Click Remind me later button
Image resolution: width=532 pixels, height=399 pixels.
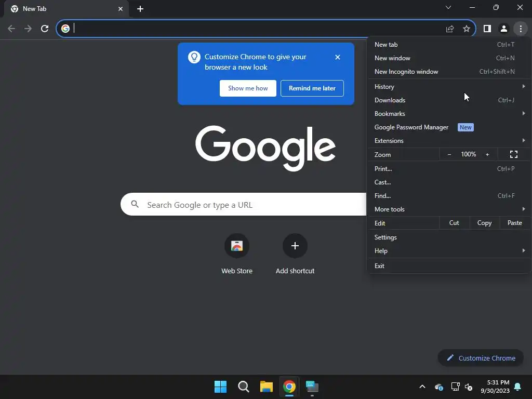[312, 88]
